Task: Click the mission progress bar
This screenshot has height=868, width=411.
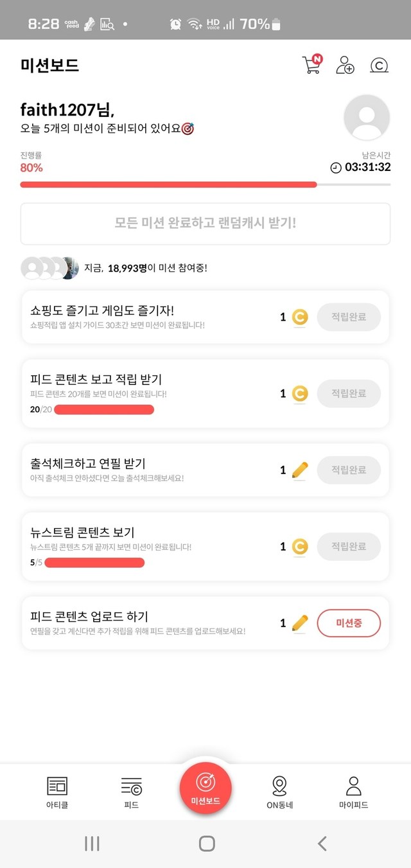Action: [205, 184]
